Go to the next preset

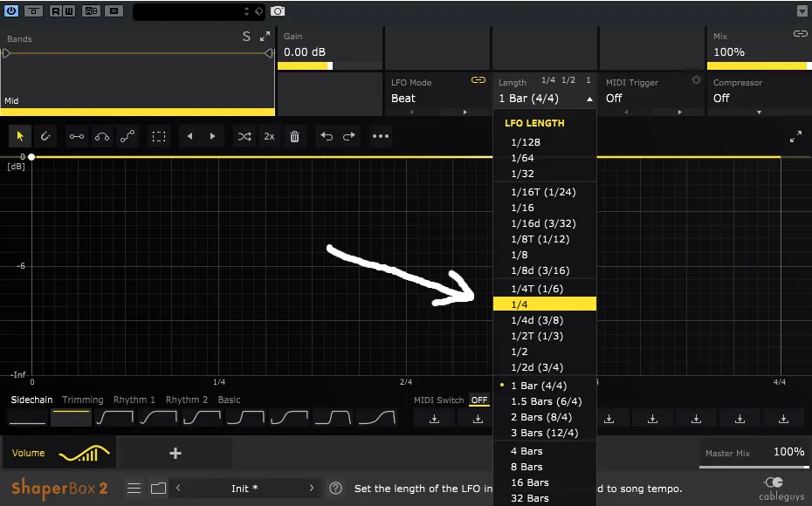pyautogui.click(x=311, y=488)
